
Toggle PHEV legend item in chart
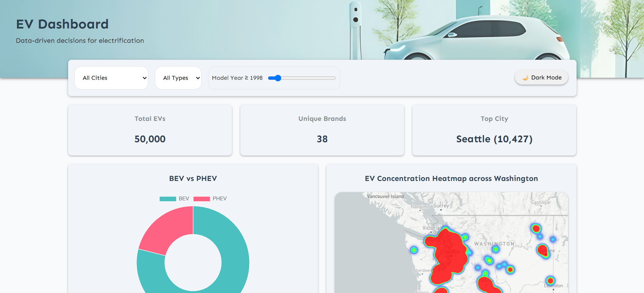210,199
